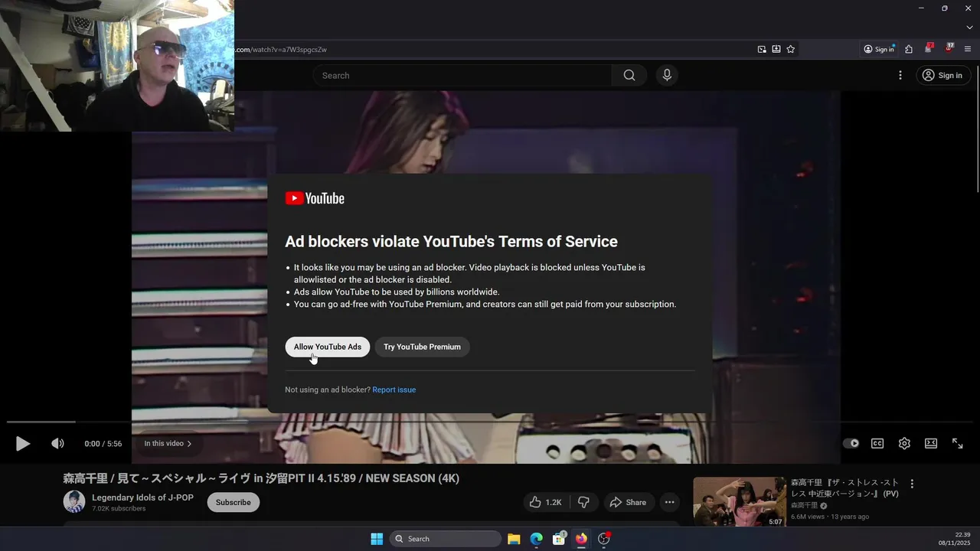980x551 pixels.
Task: Open YouTube settings three-dot menu by Sign in
Action: coord(900,75)
